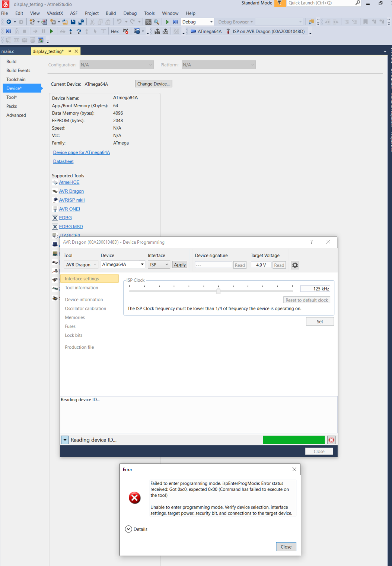392x566 pixels.
Task: Click Start Debugging and Break next to Debug box
Action: click(175, 22)
